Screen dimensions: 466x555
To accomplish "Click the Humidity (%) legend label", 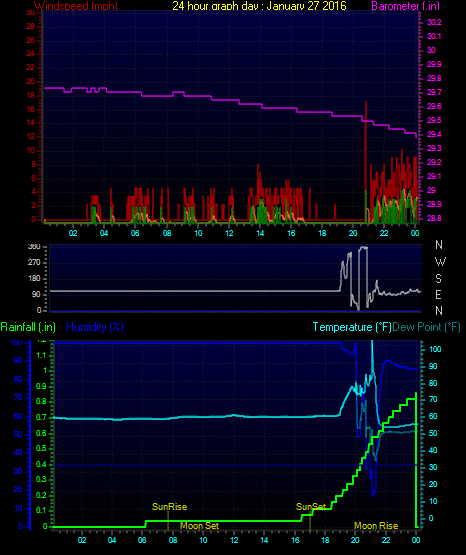I will [95, 327].
